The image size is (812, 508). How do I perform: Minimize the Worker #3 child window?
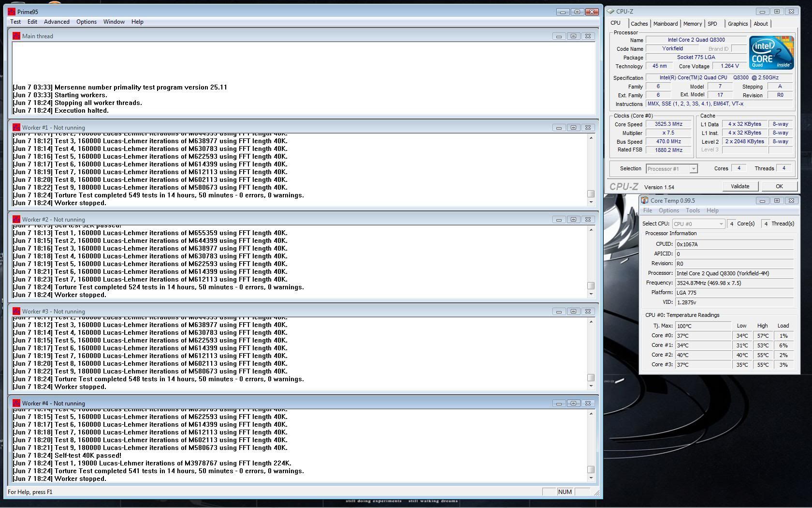559,312
